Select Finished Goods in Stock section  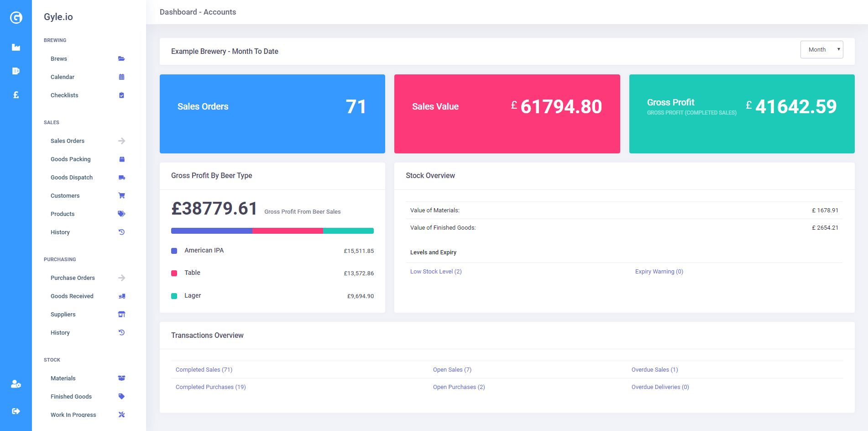[x=71, y=397]
